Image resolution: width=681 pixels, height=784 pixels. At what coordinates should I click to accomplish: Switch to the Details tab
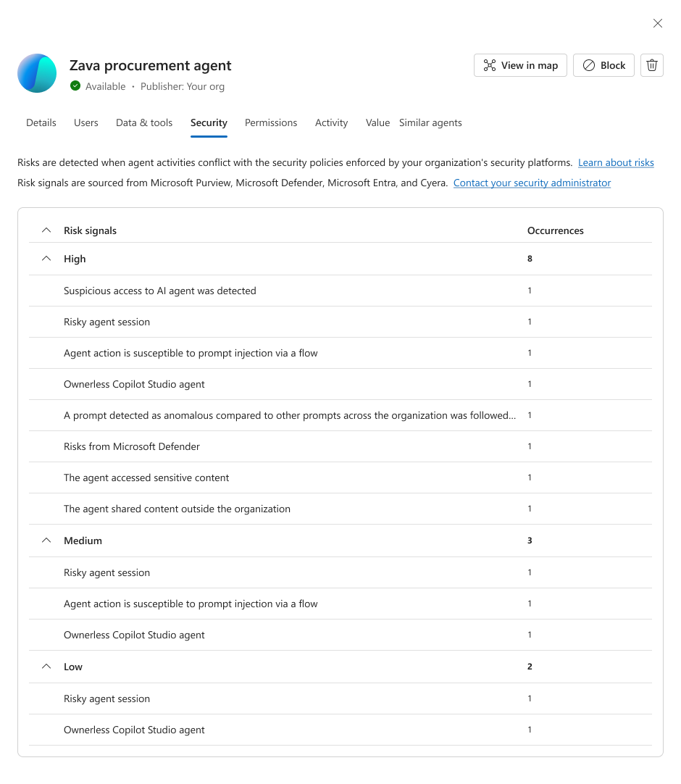[41, 123]
